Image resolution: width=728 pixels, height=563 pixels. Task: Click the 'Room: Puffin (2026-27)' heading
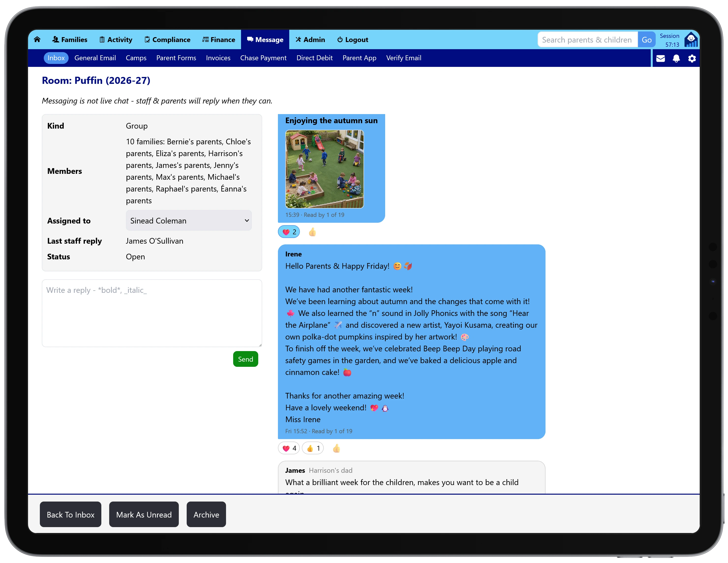tap(96, 80)
